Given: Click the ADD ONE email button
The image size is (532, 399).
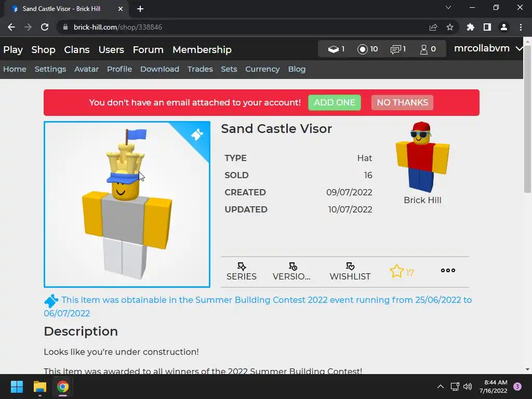Looking at the screenshot, I should 334,102.
